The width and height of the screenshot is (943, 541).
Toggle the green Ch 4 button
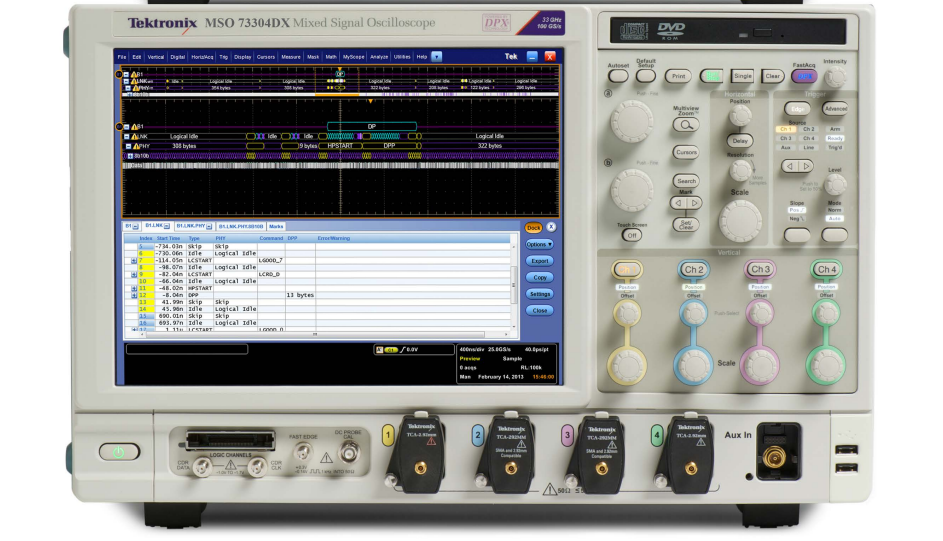[826, 269]
